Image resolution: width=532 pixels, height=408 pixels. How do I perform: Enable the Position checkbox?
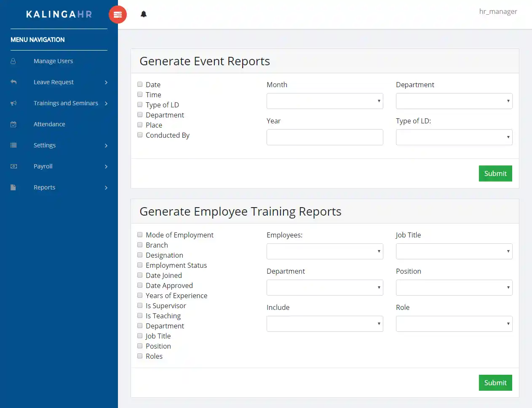pyautogui.click(x=140, y=346)
